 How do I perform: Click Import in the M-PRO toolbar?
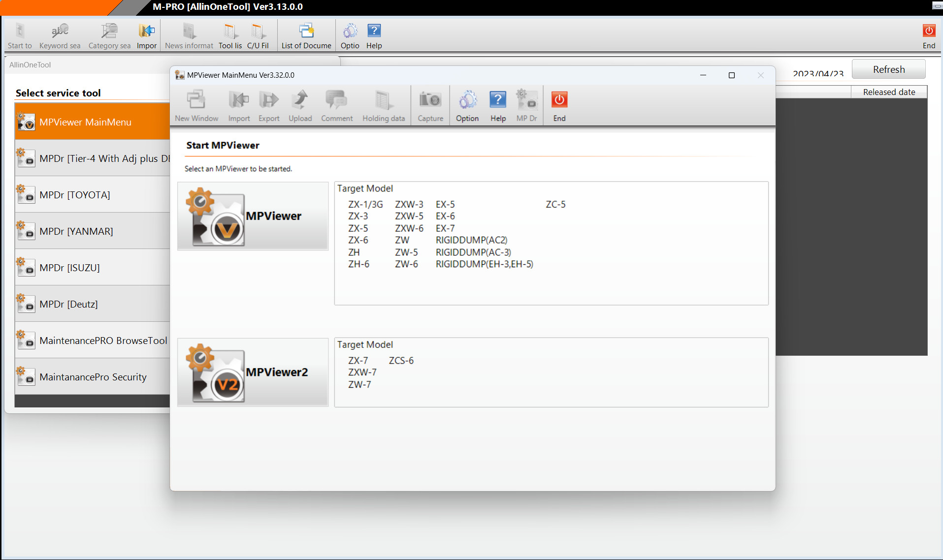[x=147, y=35]
